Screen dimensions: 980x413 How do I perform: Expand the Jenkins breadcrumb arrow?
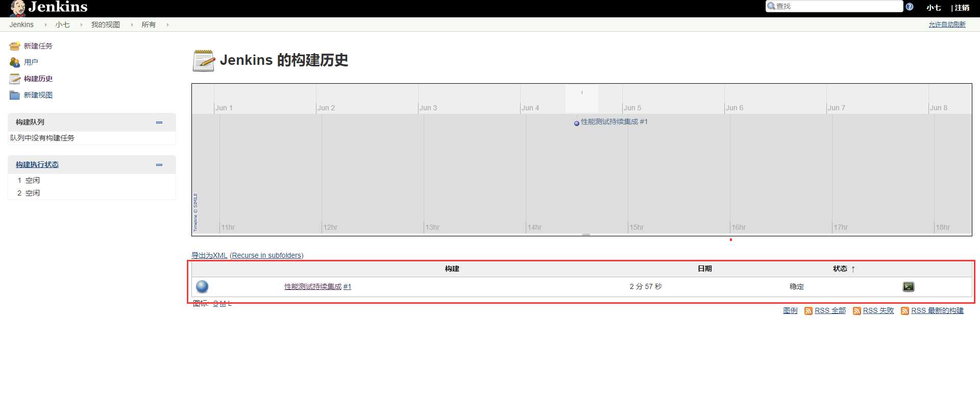(x=45, y=25)
